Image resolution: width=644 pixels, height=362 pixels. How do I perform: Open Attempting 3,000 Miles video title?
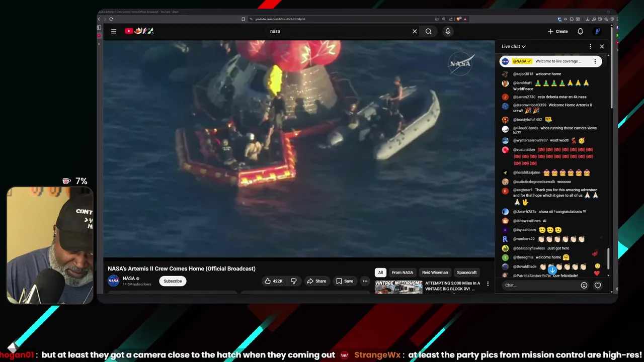click(452, 286)
